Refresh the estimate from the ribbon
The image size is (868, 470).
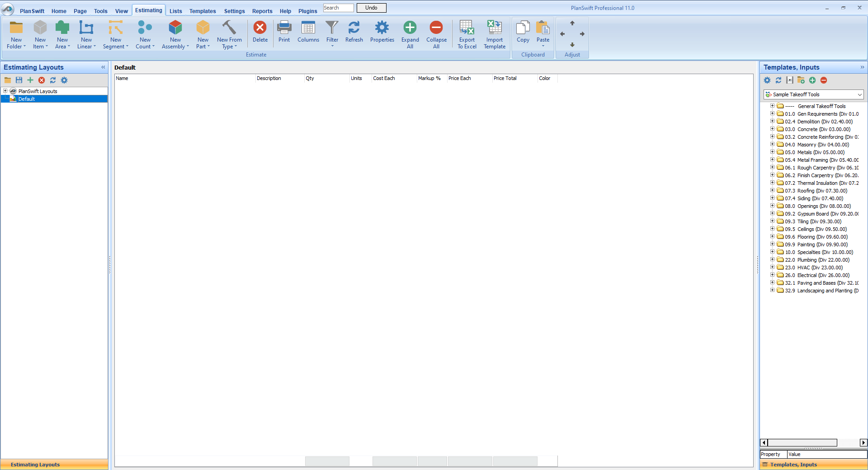tap(354, 31)
